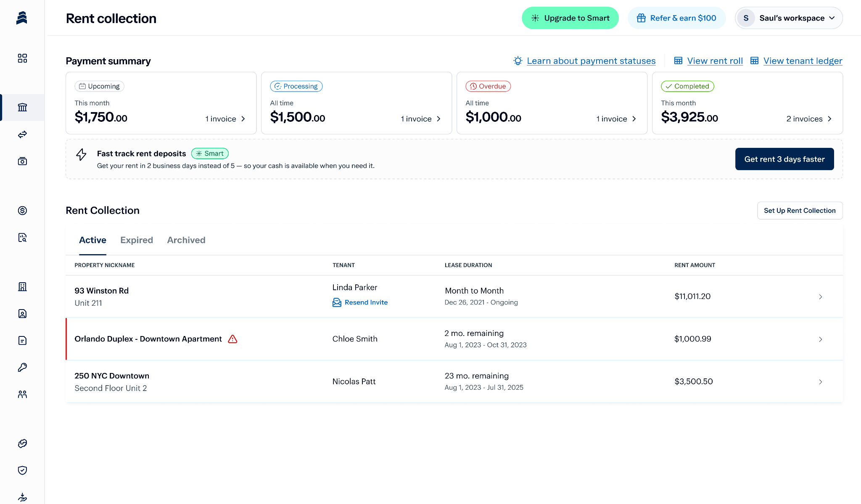Screen dimensions: 861x504
Task: Open the key icon in sidebar
Action: coord(22,367)
